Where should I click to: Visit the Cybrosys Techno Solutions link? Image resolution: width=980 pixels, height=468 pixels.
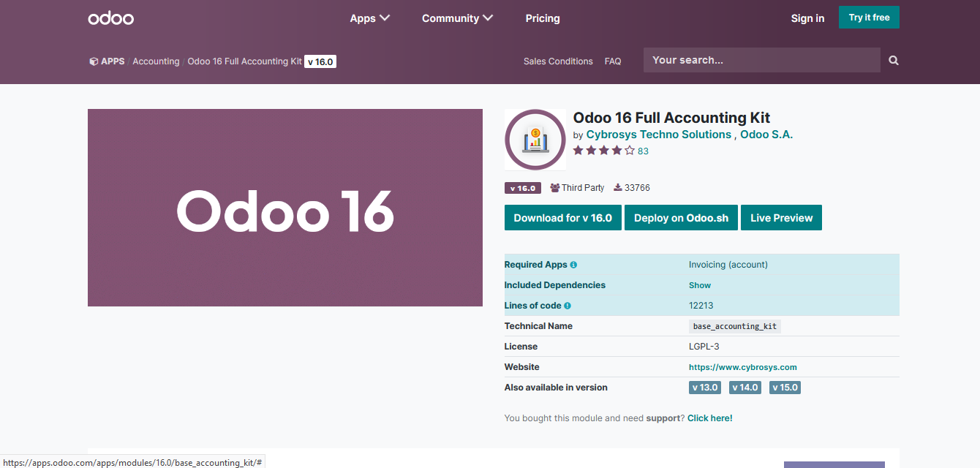[657, 134]
